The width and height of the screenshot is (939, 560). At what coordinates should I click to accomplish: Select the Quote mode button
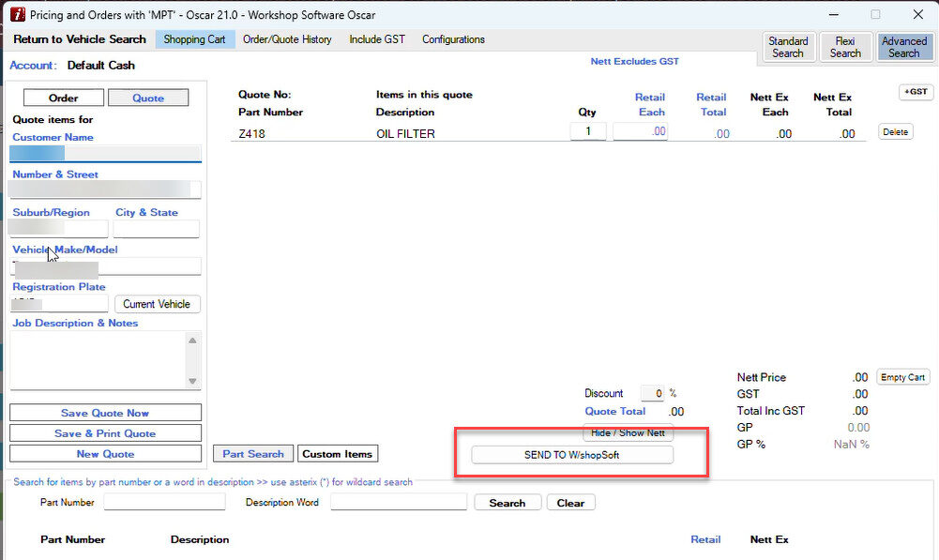pyautogui.click(x=148, y=98)
